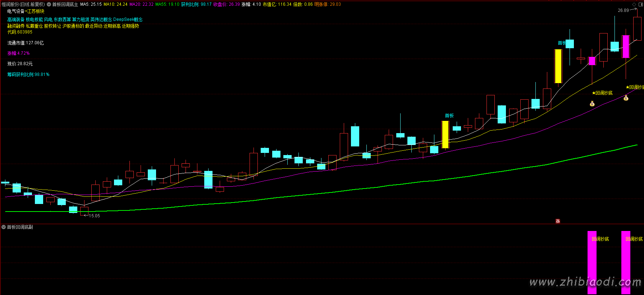
Task: Click the right money bag buy signal icon
Action: pos(626,98)
